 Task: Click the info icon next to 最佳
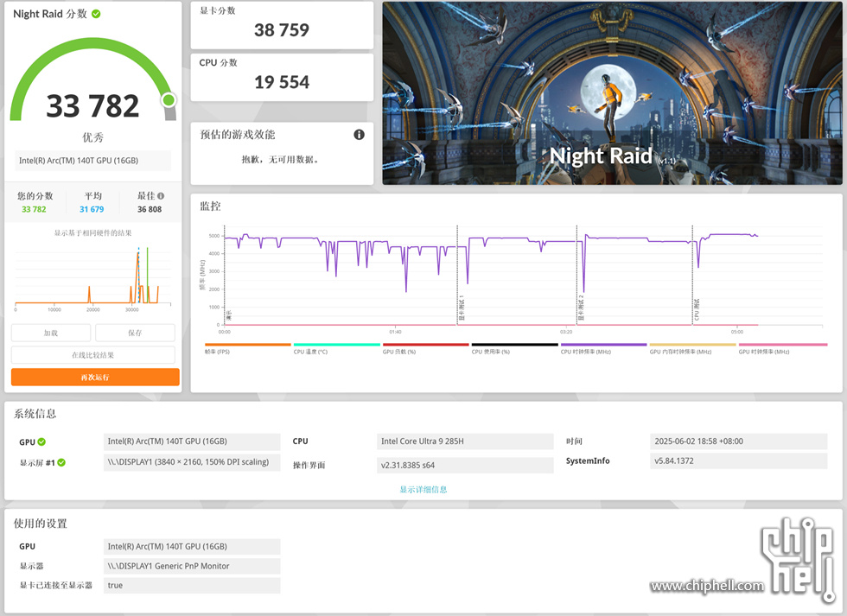161,196
